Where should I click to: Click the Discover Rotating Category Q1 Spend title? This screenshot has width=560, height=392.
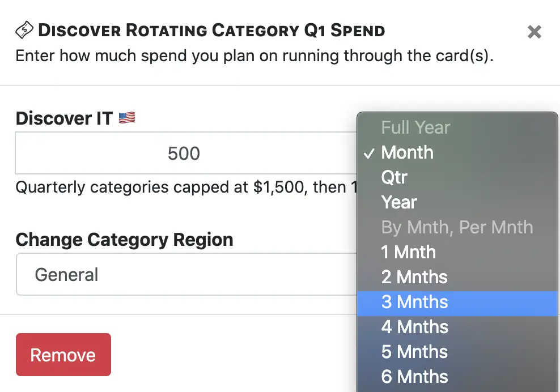click(x=211, y=30)
